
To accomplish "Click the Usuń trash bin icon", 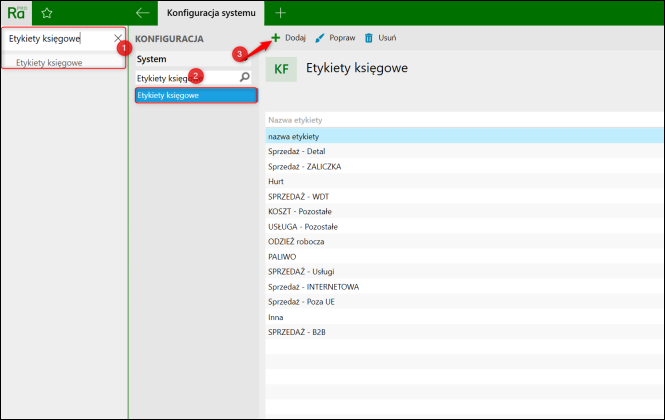I will coord(369,38).
